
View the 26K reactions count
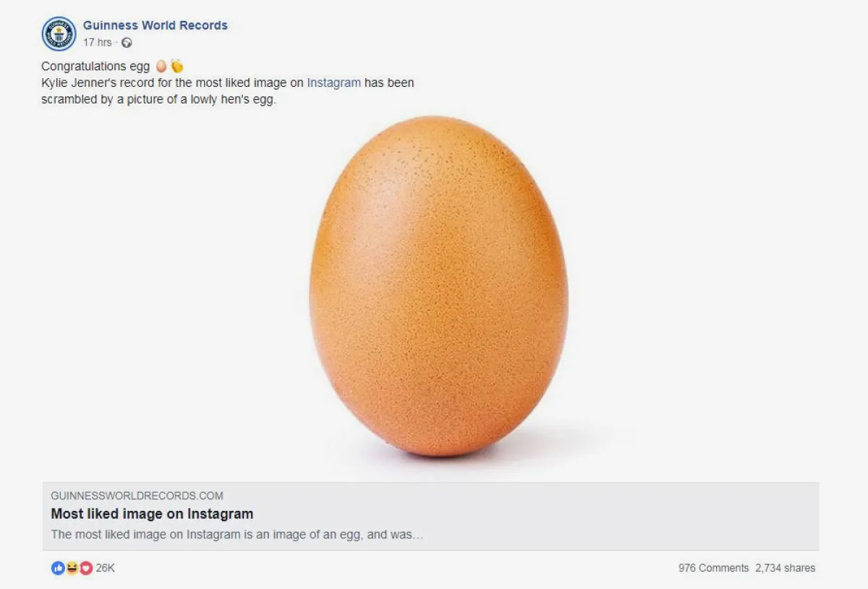click(105, 568)
